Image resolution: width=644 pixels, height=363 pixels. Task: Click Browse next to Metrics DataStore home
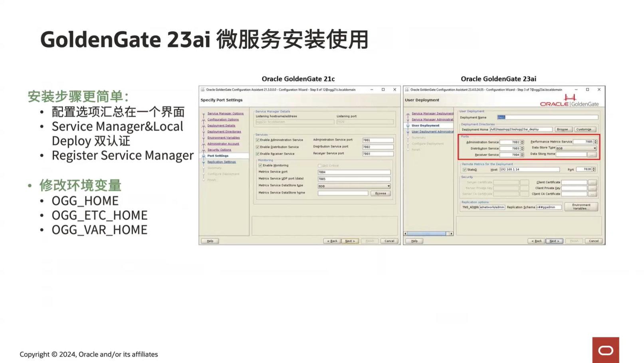point(380,193)
